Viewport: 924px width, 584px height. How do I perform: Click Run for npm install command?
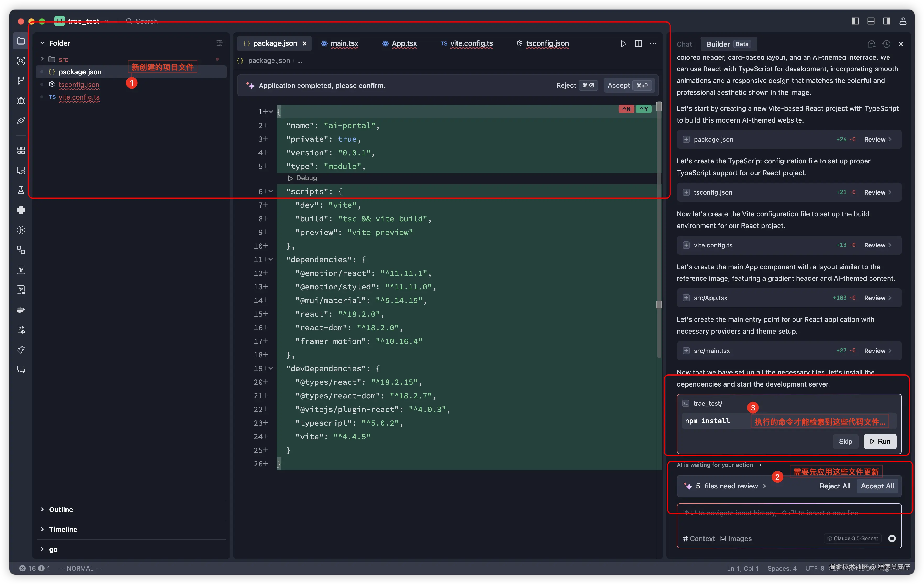click(880, 442)
